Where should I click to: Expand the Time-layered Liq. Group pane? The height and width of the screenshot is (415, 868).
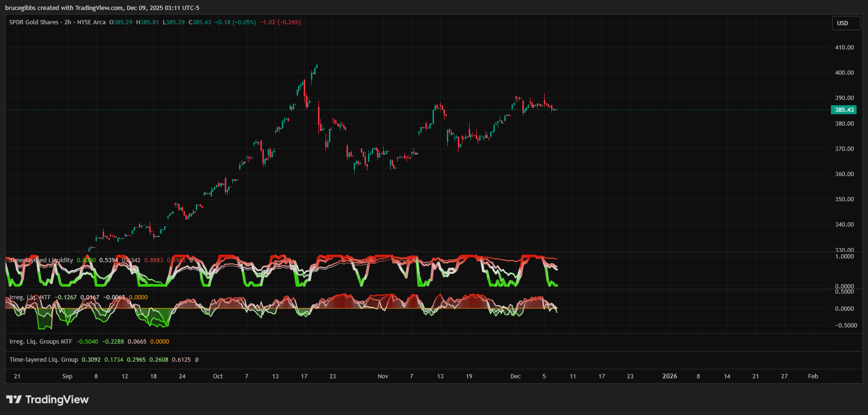coord(44,360)
